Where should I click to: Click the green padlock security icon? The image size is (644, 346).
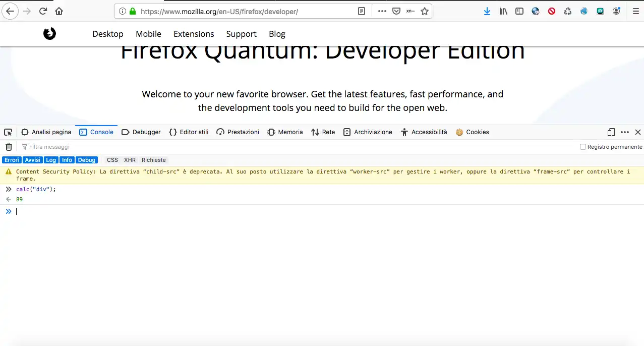(133, 11)
